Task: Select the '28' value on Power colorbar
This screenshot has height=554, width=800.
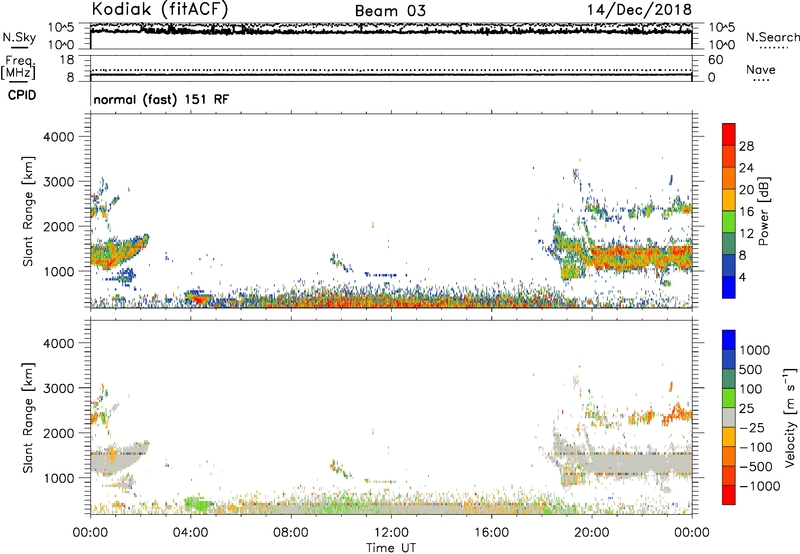Action: tap(746, 146)
